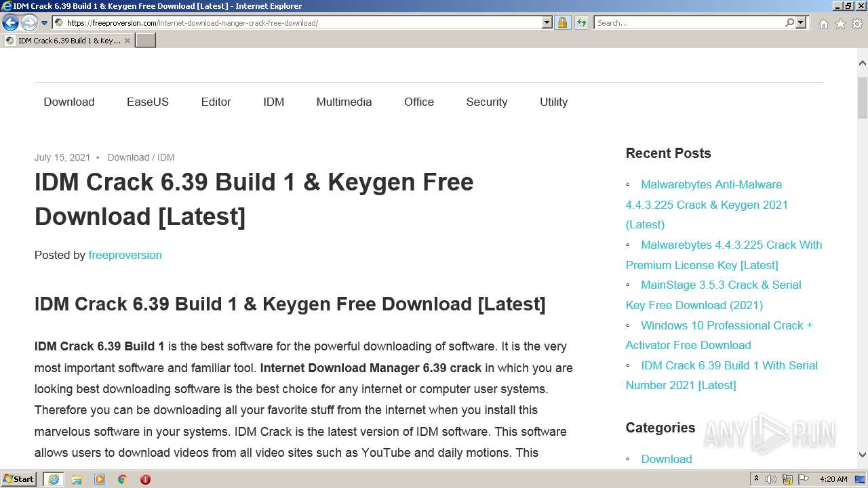Open the Tools gear icon

pyautogui.click(x=857, y=24)
